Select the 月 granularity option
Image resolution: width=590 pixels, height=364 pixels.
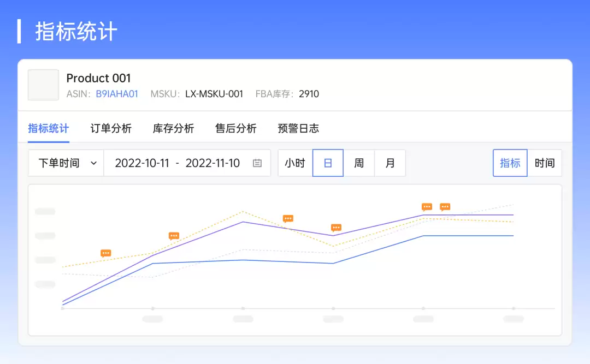pyautogui.click(x=390, y=163)
